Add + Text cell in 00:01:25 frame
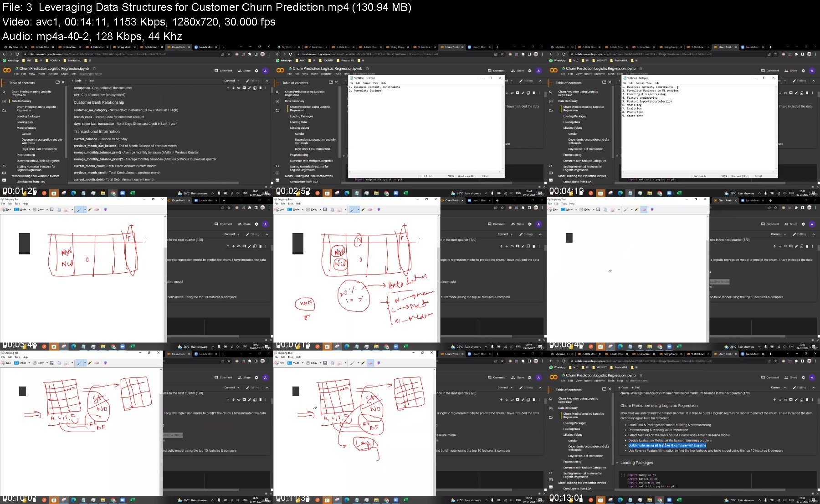The height and width of the screenshot is (504, 820). tap(89, 81)
